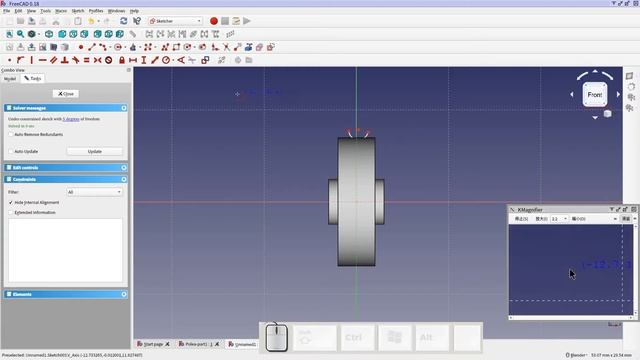Switch to the isometric view icon
Image resolution: width=640 pixels, height=360 pixels.
click(x=49, y=34)
